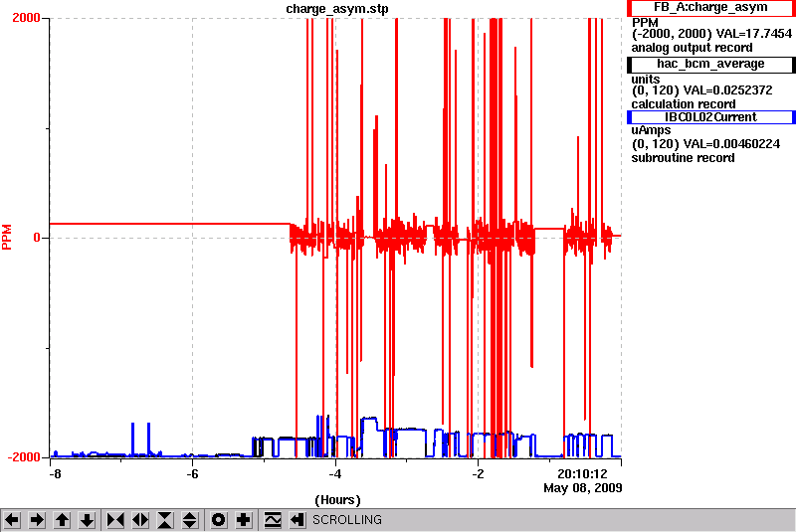This screenshot has width=796, height=532.
Task: Click the plus toolbar icon
Action: tap(244, 520)
